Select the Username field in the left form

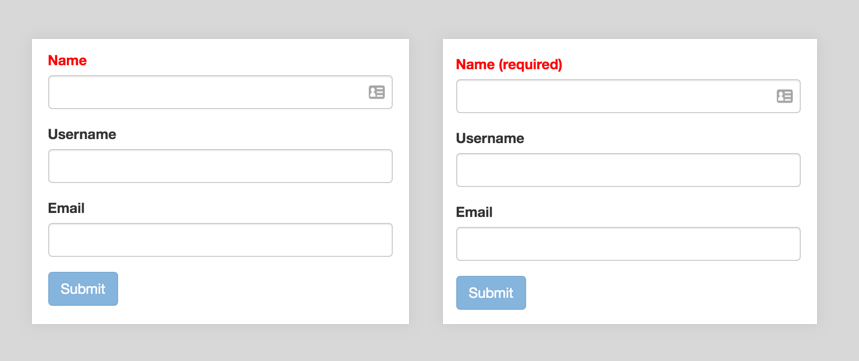[x=220, y=166]
